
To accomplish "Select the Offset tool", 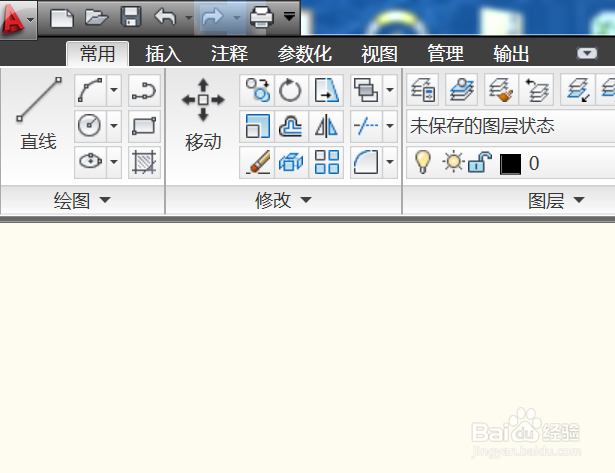I will pos(291,126).
